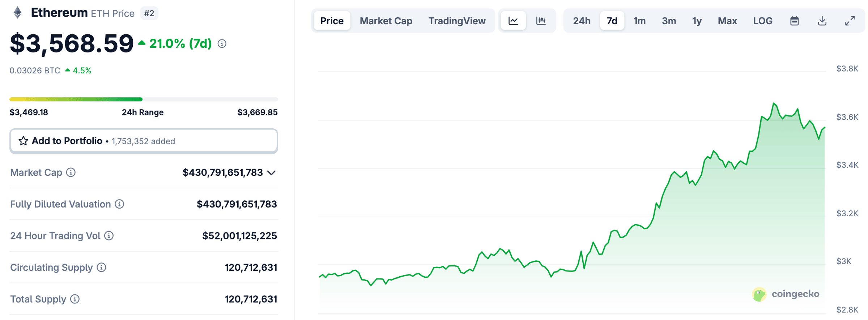Select the TradingView tab

(457, 21)
